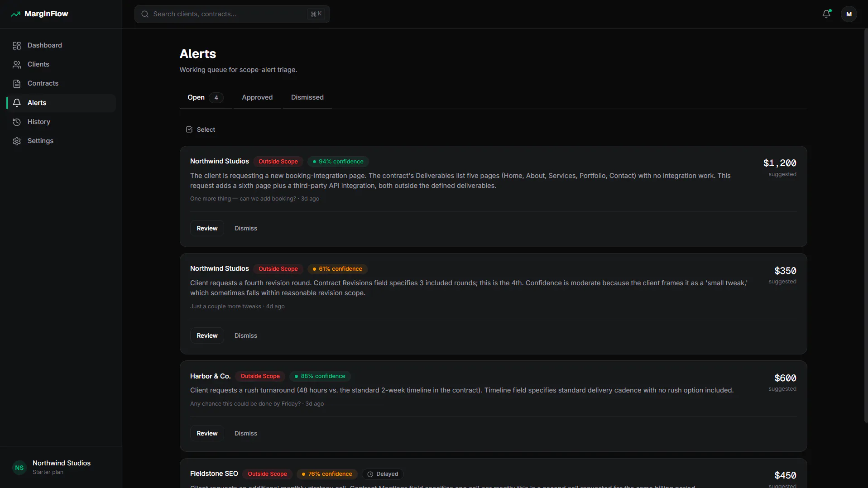Click the page vertical scrollbar
The height and width of the screenshot is (488, 868).
click(866, 226)
